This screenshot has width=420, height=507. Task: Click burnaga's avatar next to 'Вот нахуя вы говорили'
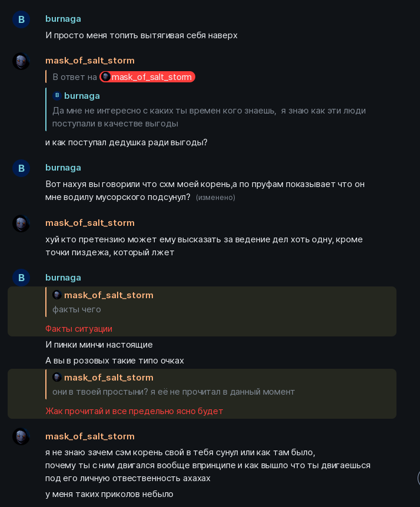[21, 168]
